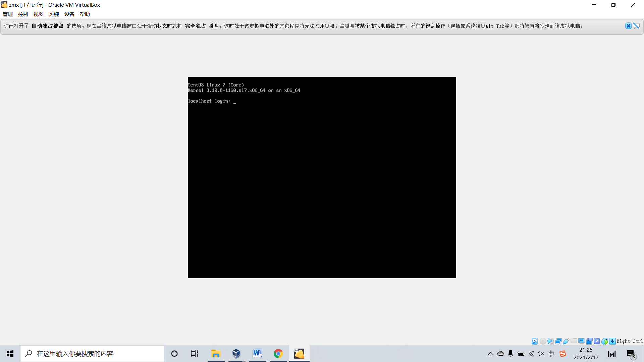Viewport: 644px width, 362px height.
Task: Click the shared folders status icon
Action: point(574,341)
